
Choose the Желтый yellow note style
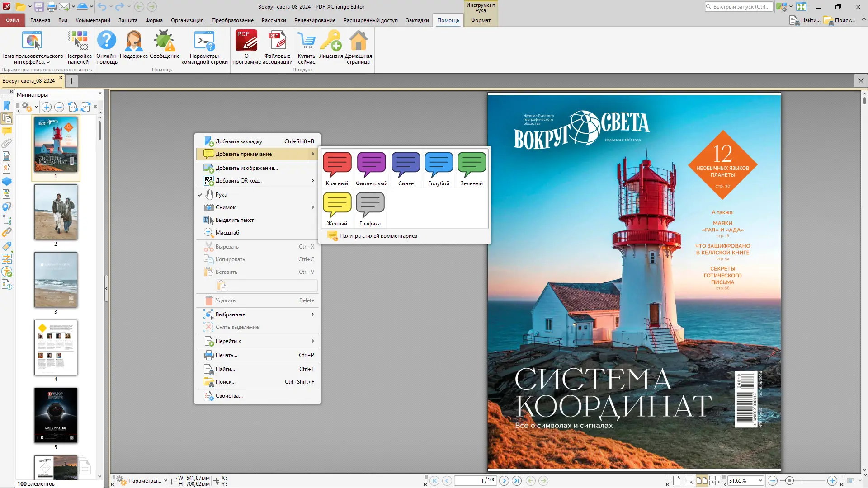pos(337,209)
